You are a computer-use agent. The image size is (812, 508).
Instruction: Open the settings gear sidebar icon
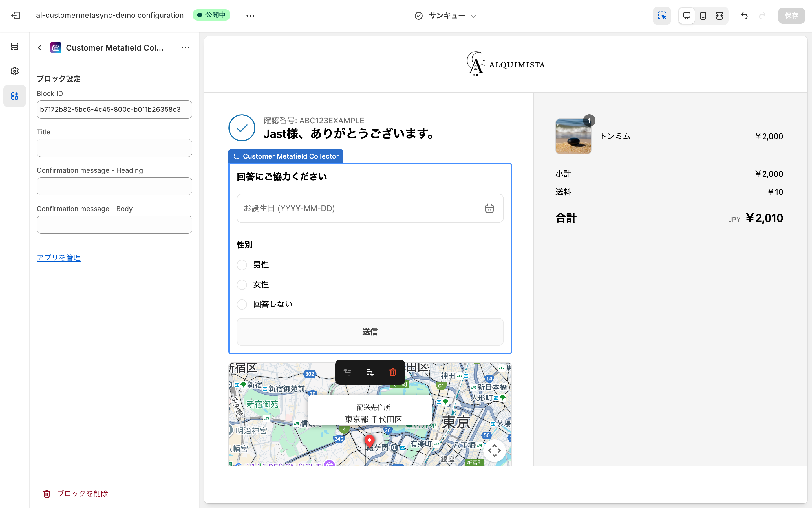click(15, 71)
